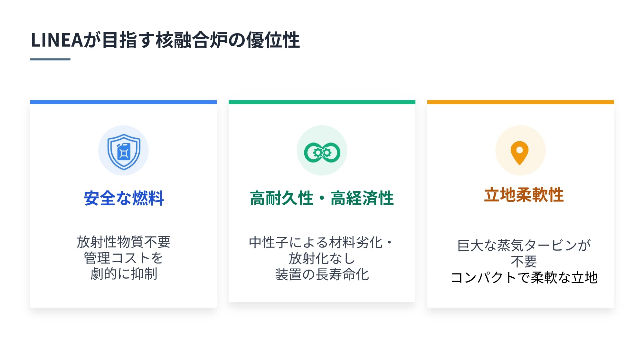Image resolution: width=644 pixels, height=362 pixels.
Task: Click the orange accent bar atop third card
Action: (x=520, y=102)
